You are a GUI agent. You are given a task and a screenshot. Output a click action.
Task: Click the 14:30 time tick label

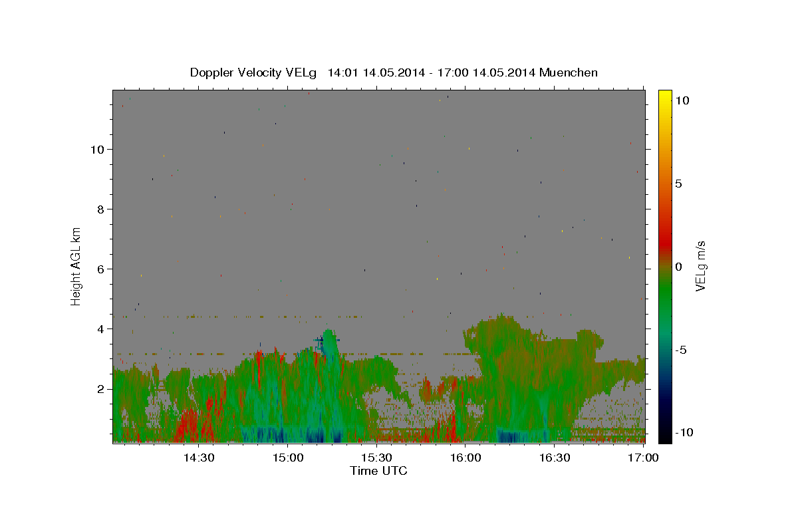coord(199,458)
